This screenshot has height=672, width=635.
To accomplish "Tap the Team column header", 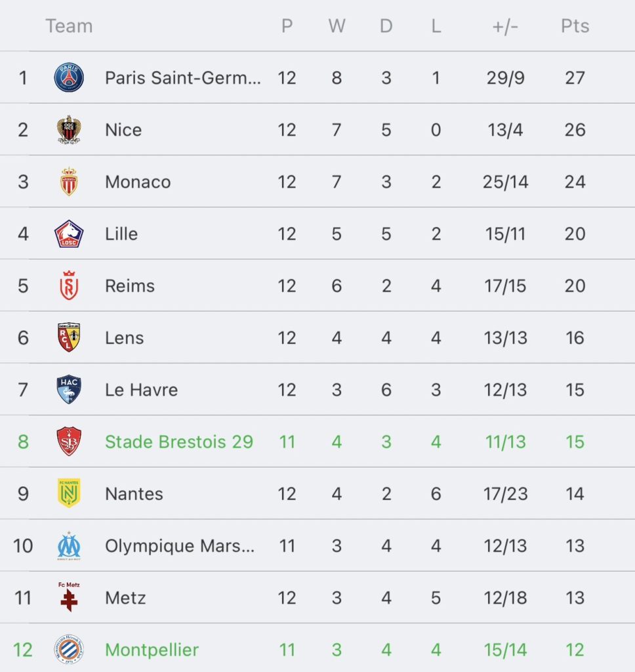I will (69, 26).
